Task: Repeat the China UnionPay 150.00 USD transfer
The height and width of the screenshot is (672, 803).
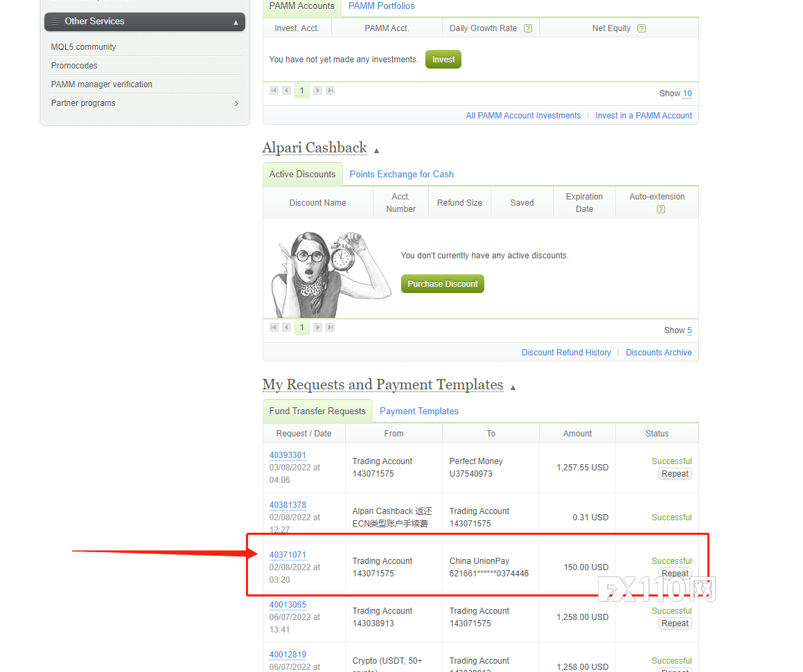Action: [675, 574]
